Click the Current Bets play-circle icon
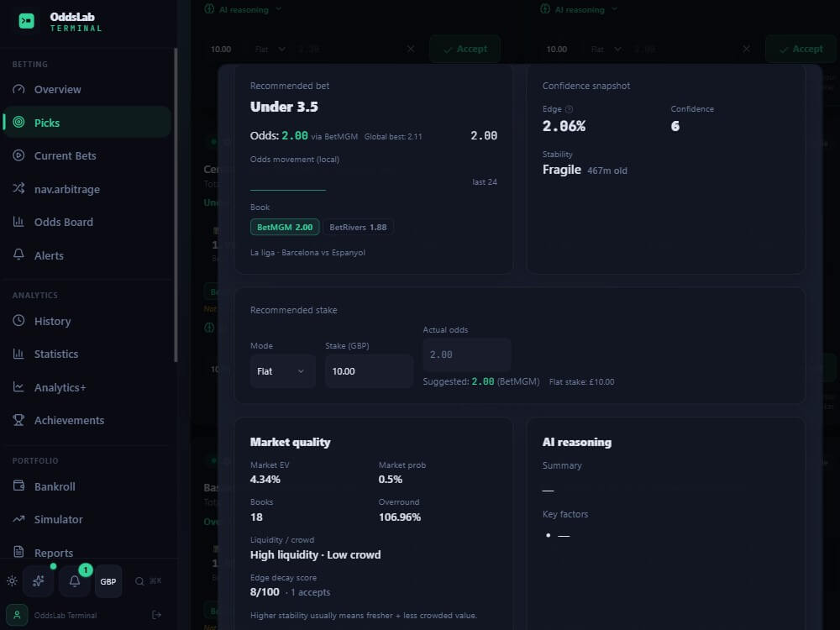Screen dimensions: 840x630 (x=18, y=155)
